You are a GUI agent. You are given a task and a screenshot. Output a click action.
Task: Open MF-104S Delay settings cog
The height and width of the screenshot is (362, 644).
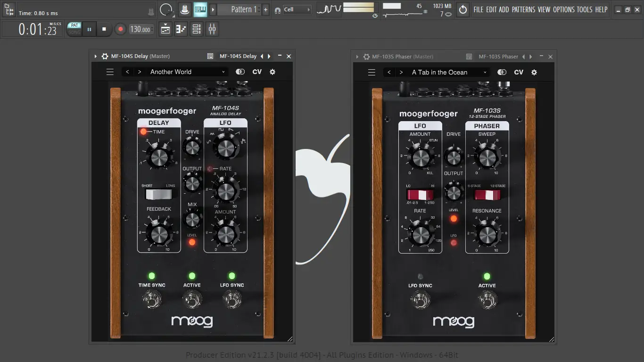point(272,72)
